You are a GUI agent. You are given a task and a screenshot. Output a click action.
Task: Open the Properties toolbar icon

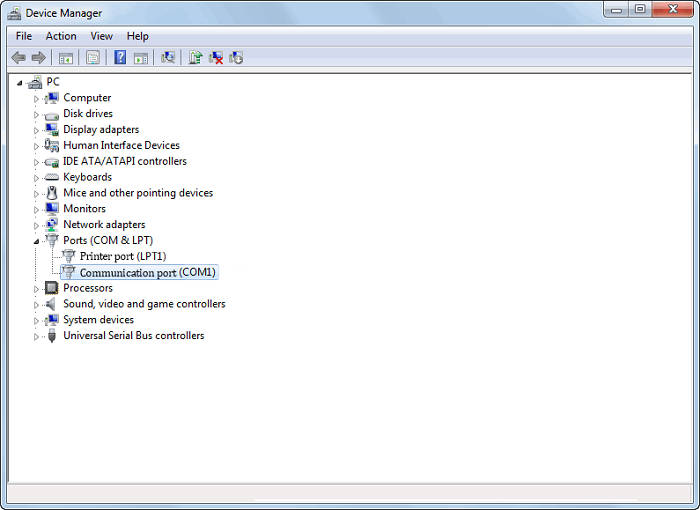[x=93, y=58]
